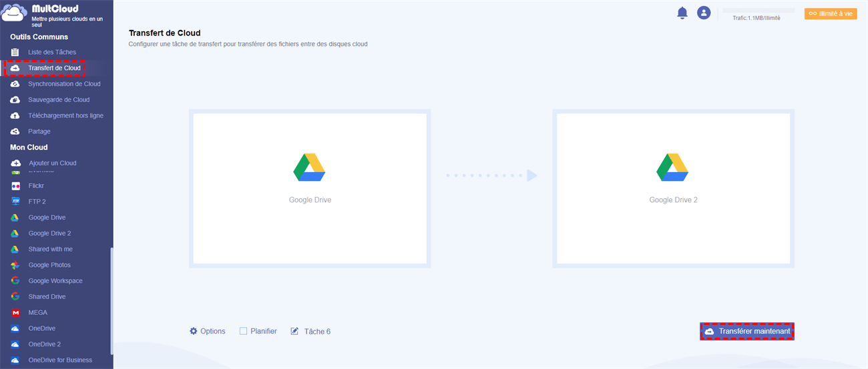The image size is (868, 369).
Task: Open Liste des Tâches menu item
Action: [52, 52]
